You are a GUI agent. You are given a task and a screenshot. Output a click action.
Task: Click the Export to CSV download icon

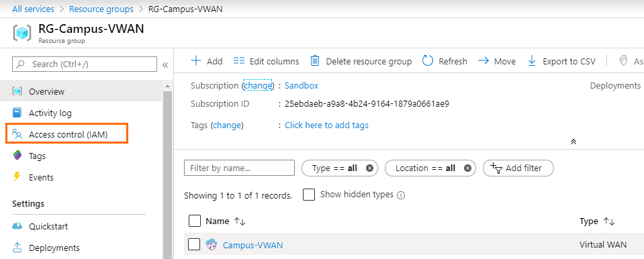point(532,61)
